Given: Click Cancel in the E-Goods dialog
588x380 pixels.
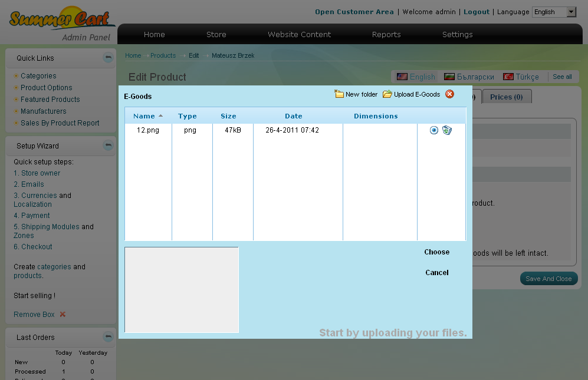Looking at the screenshot, I should coord(436,273).
